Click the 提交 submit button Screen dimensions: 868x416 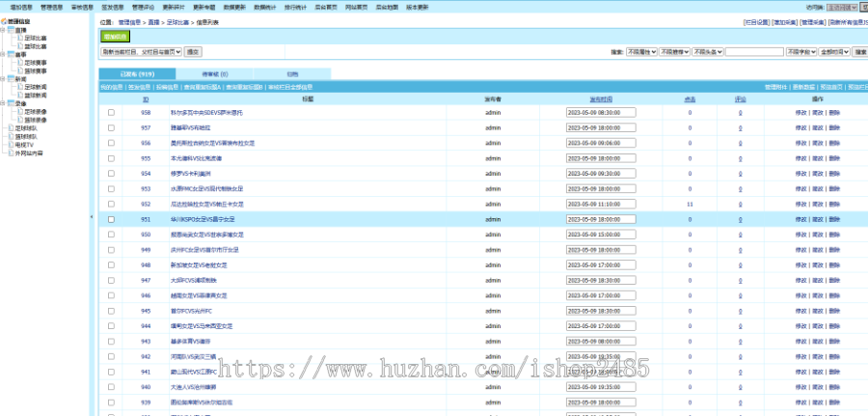click(x=193, y=51)
